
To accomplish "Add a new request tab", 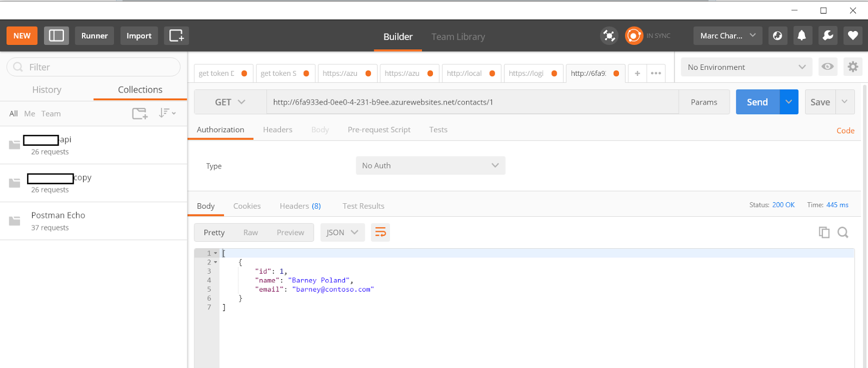I will [x=637, y=73].
